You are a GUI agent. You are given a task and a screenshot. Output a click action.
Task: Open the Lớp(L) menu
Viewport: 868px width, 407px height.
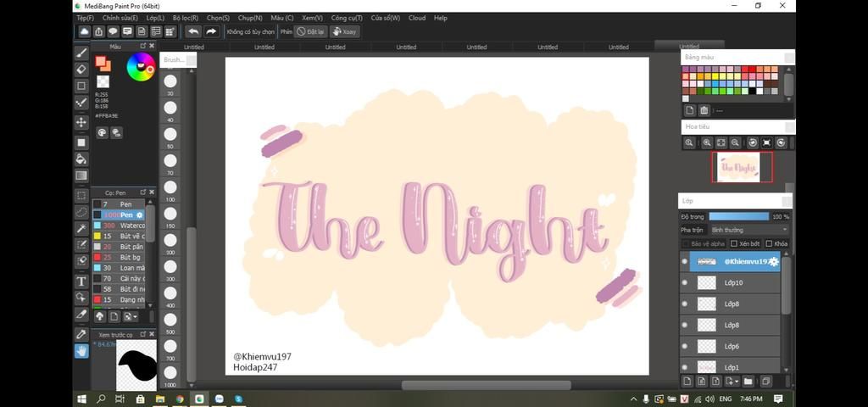(156, 19)
